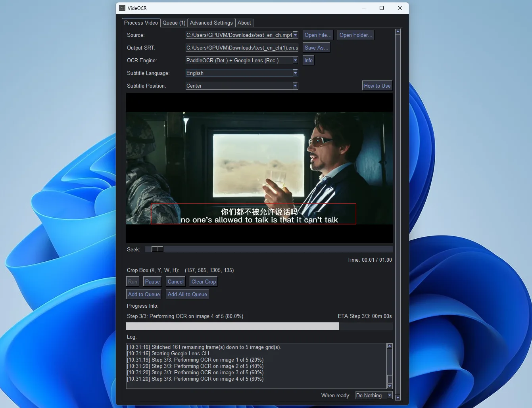
Task: Click the main panel scroll-down arrow
Action: [x=398, y=398]
